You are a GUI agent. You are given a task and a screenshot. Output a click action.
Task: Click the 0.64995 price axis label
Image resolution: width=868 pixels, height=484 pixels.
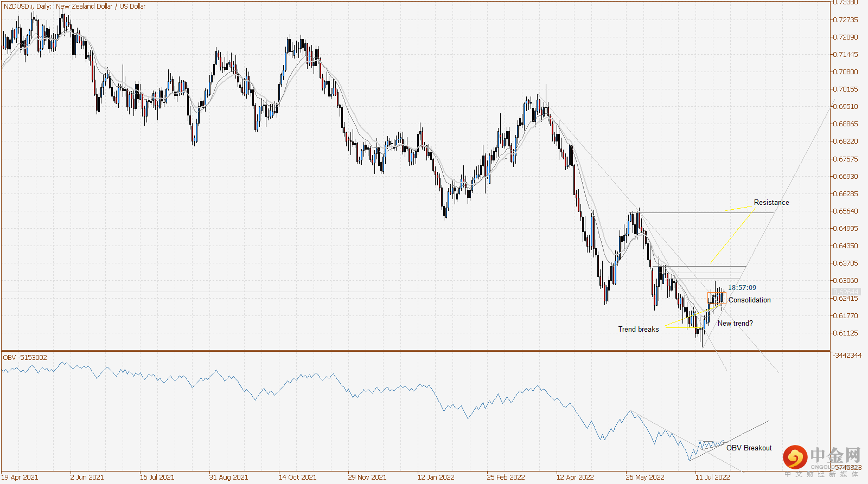845,229
